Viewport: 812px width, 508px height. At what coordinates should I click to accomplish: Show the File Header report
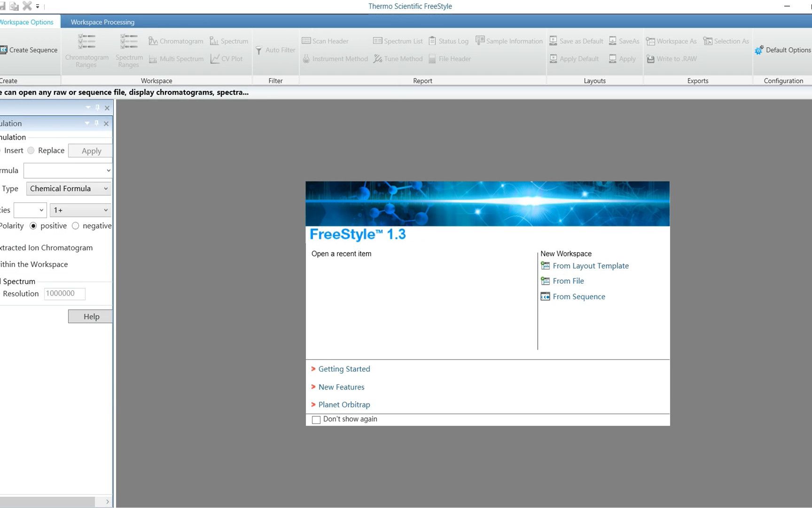tap(450, 59)
